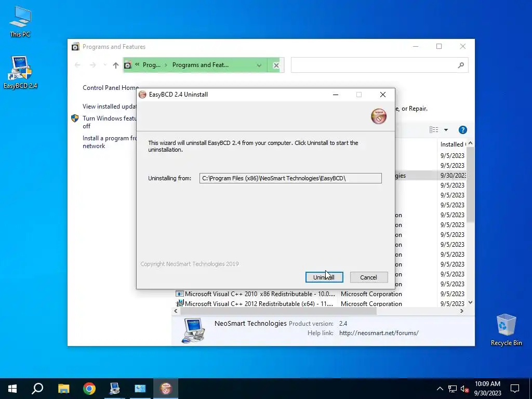Open the taskbar clock and date
Screen dimensions: 532x399
[487, 389]
